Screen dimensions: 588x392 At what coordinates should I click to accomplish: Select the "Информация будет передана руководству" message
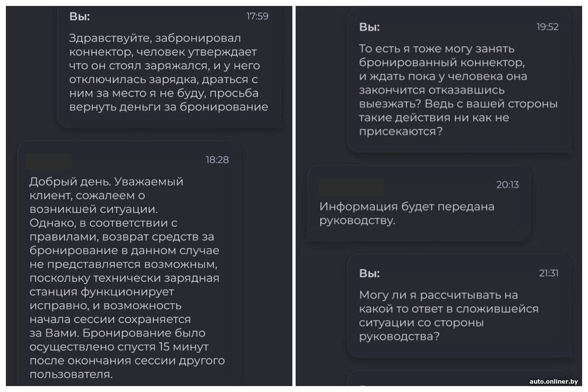pos(407,214)
